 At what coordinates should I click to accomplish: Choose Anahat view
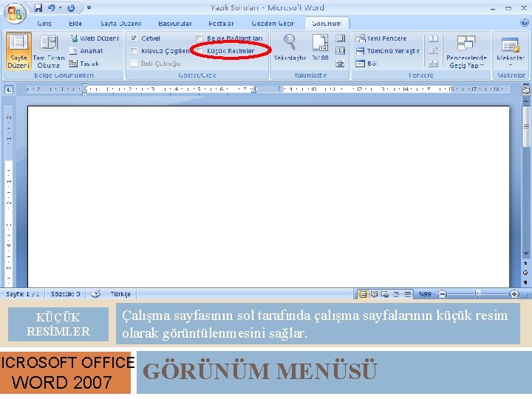coord(86,51)
